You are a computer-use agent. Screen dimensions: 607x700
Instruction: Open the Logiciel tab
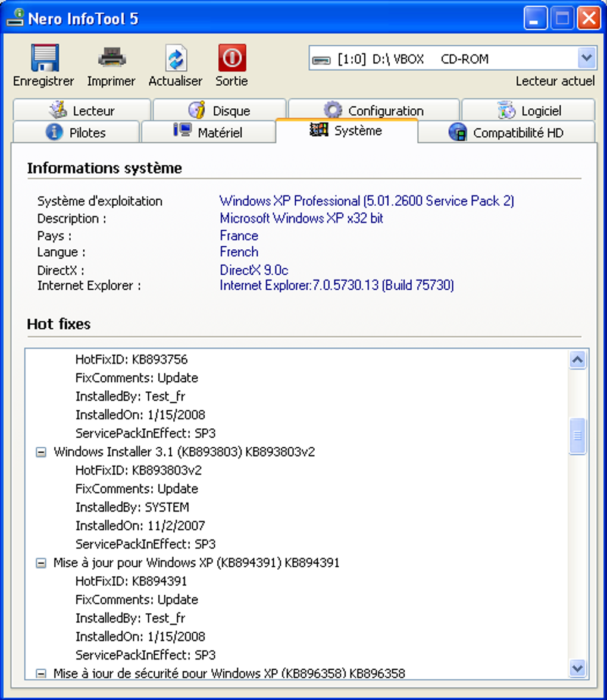tap(528, 110)
